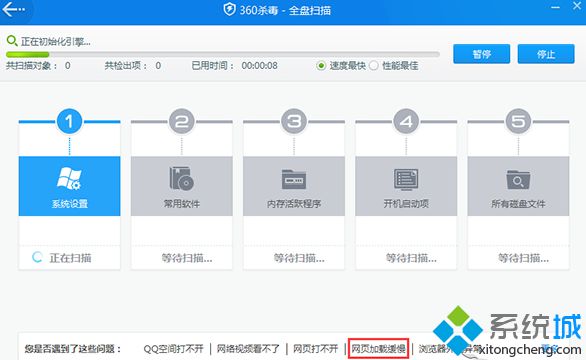
Task: Pause the scan with 暂停
Action: 481,54
